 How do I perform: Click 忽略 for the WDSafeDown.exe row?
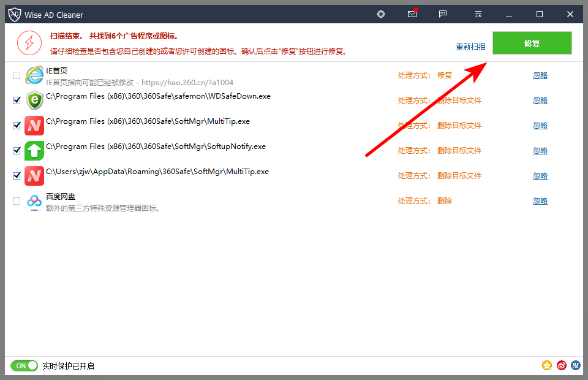point(540,101)
